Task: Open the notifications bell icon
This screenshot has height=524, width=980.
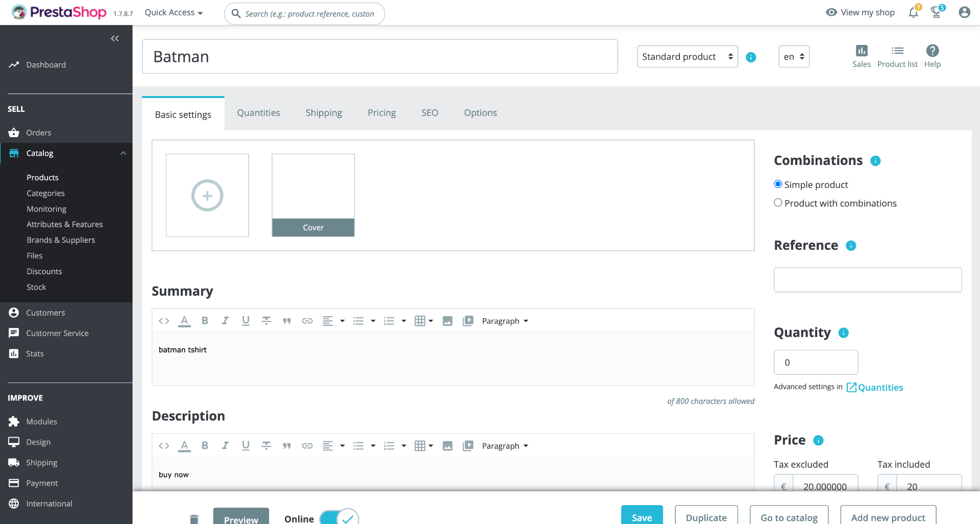Action: click(913, 12)
